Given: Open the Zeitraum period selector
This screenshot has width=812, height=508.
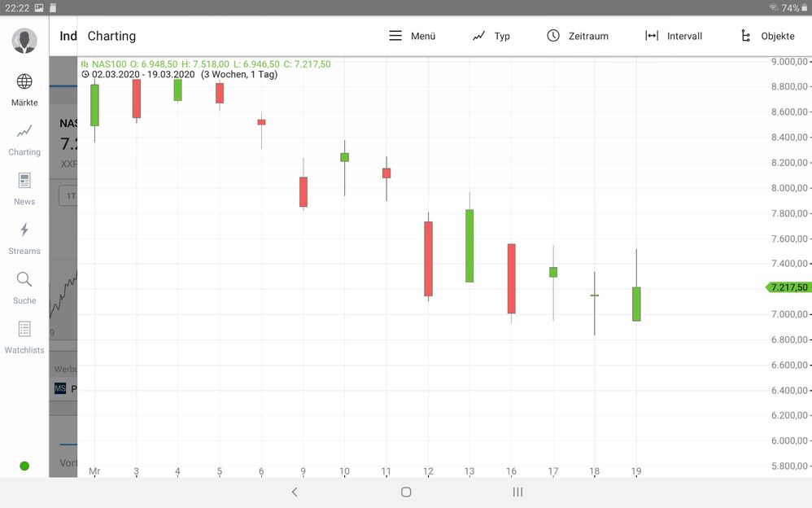Looking at the screenshot, I should coord(554,35).
